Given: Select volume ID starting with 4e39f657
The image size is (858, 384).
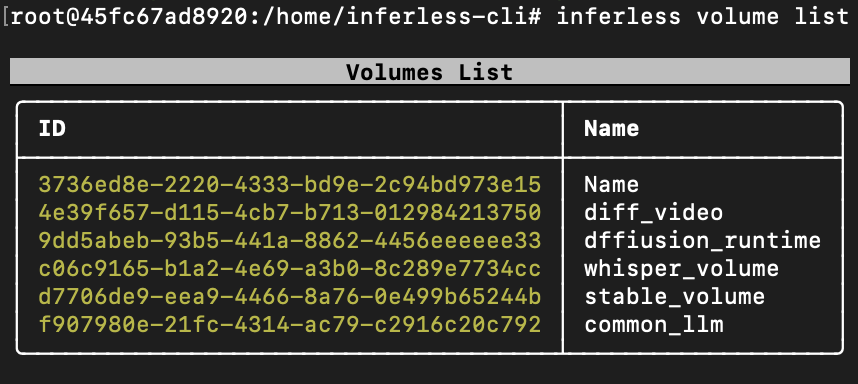Looking at the screenshot, I should click(x=290, y=213).
